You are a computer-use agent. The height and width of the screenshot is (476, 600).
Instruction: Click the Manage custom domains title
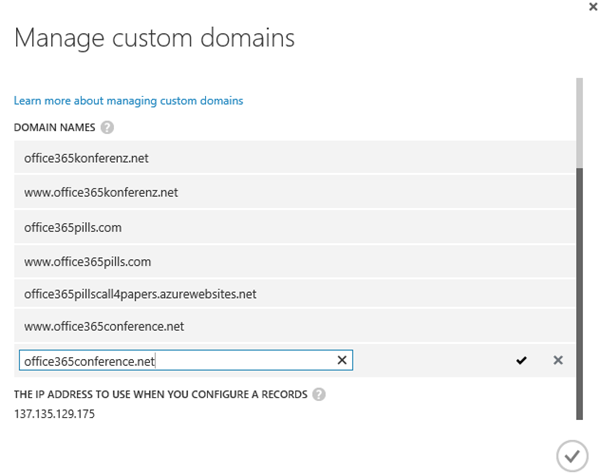154,40
